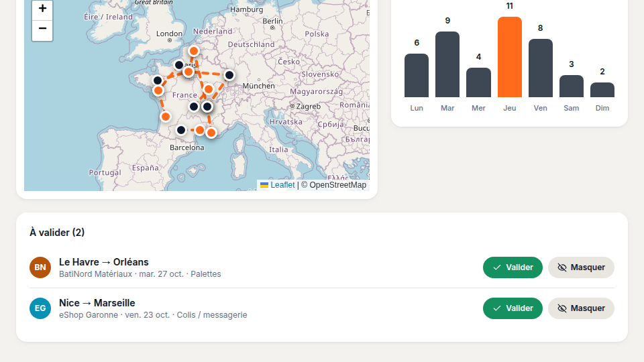Click the Ukraine flag icon beside Leaflet

(x=264, y=185)
